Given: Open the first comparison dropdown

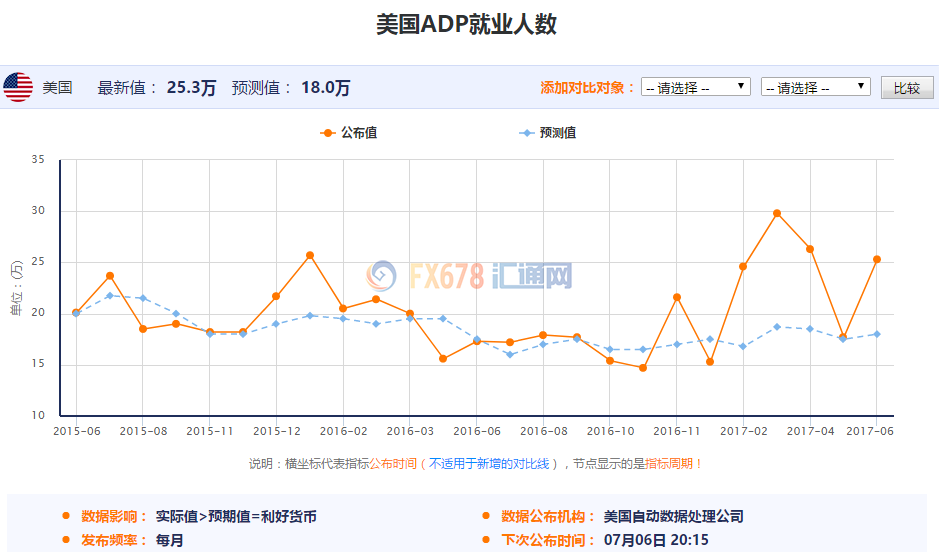Looking at the screenshot, I should [695, 87].
